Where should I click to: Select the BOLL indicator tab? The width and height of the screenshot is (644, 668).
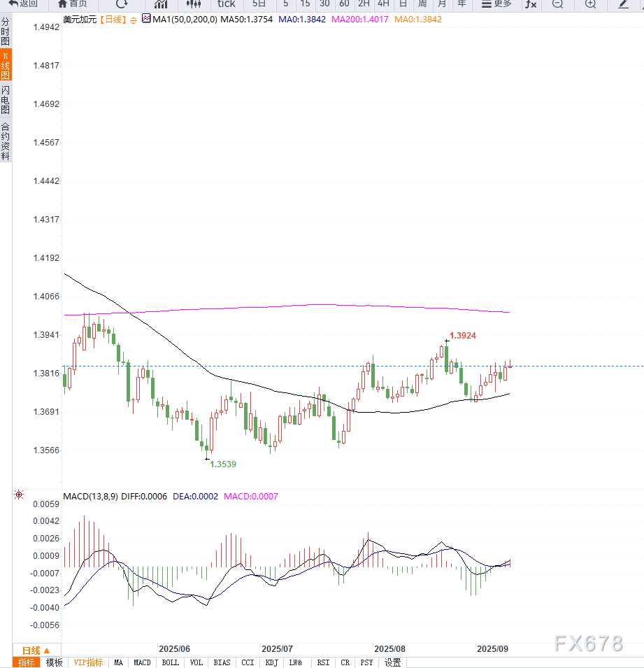(170, 662)
